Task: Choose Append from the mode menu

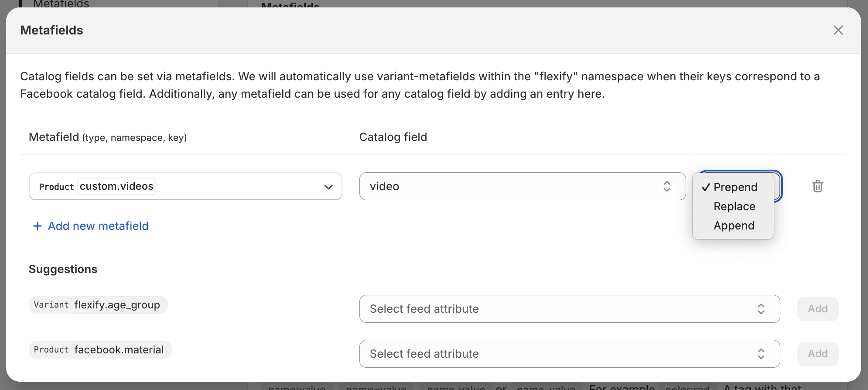Action: (734, 226)
